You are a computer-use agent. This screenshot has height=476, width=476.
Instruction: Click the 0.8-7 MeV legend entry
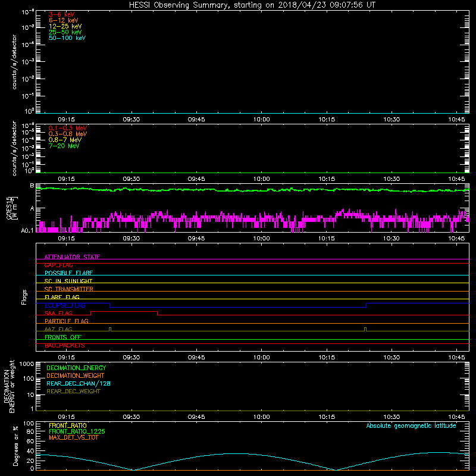click(x=65, y=140)
